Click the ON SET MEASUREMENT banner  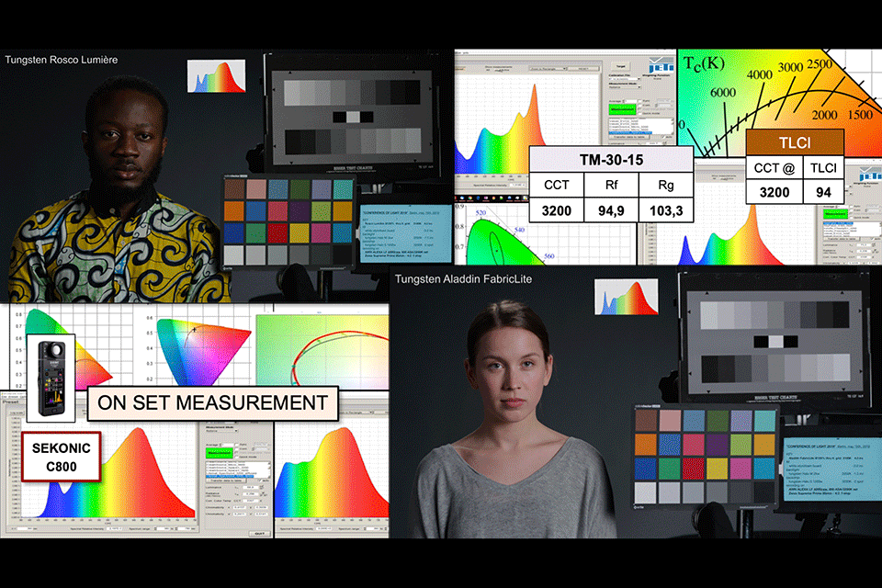tap(212, 403)
